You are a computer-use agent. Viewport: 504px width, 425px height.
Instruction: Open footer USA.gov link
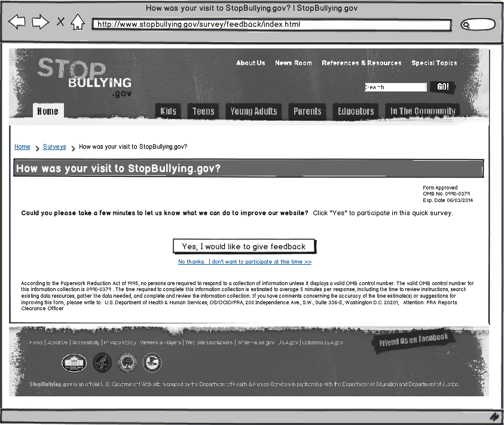click(288, 343)
